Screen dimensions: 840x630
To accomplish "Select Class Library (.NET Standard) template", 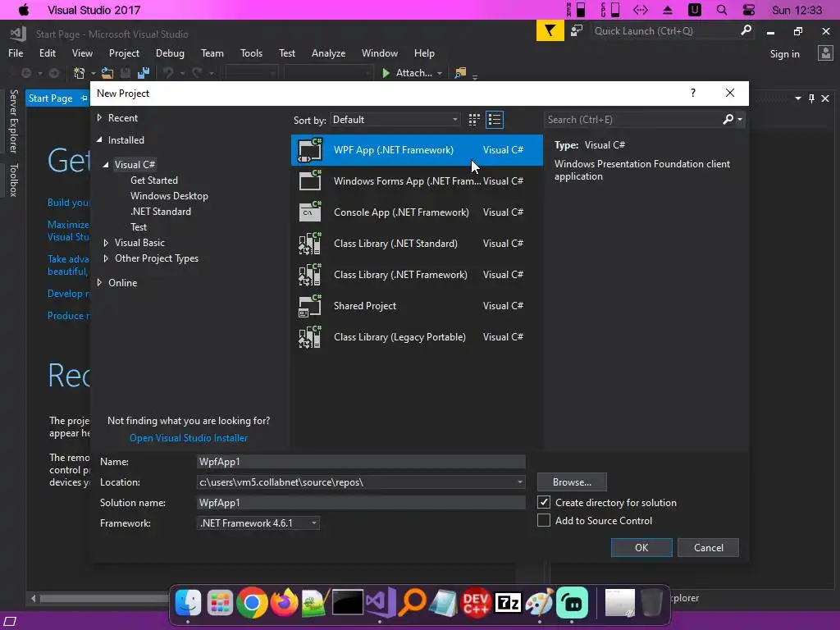I will pos(417,243).
